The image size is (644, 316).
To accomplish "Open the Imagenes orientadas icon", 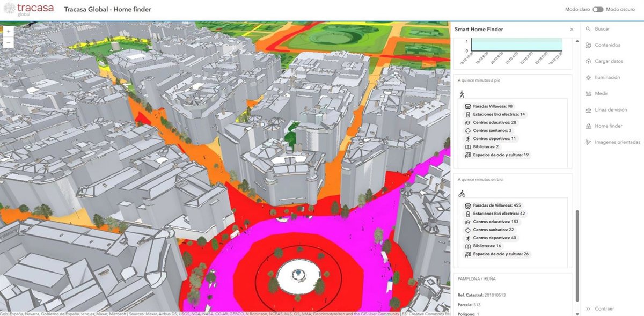I will (588, 142).
